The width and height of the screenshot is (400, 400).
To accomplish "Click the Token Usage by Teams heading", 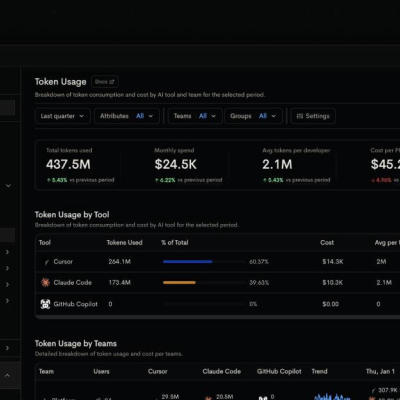I will pos(76,344).
